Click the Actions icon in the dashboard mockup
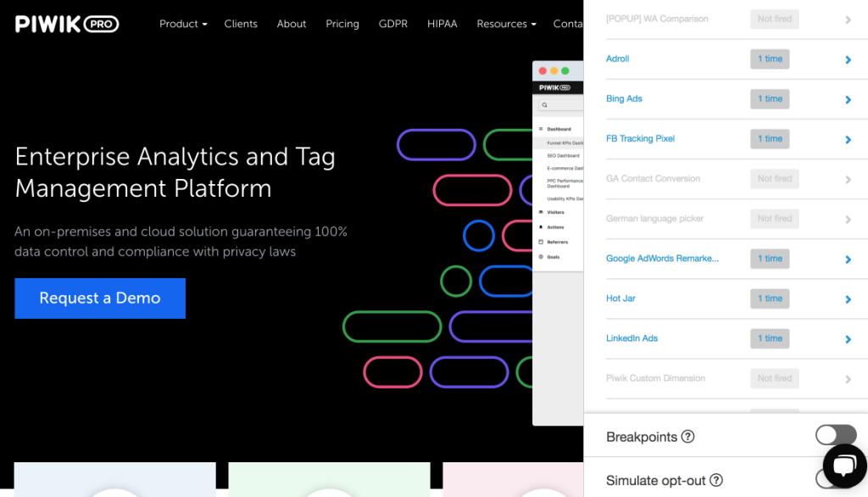This screenshot has width=868, height=497. (541, 227)
